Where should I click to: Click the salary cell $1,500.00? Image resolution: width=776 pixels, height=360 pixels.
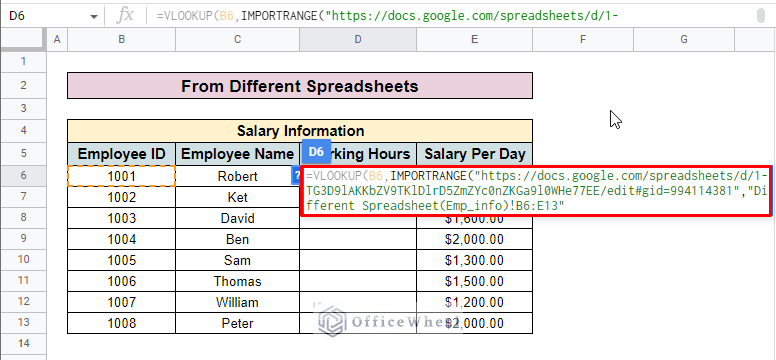click(475, 281)
